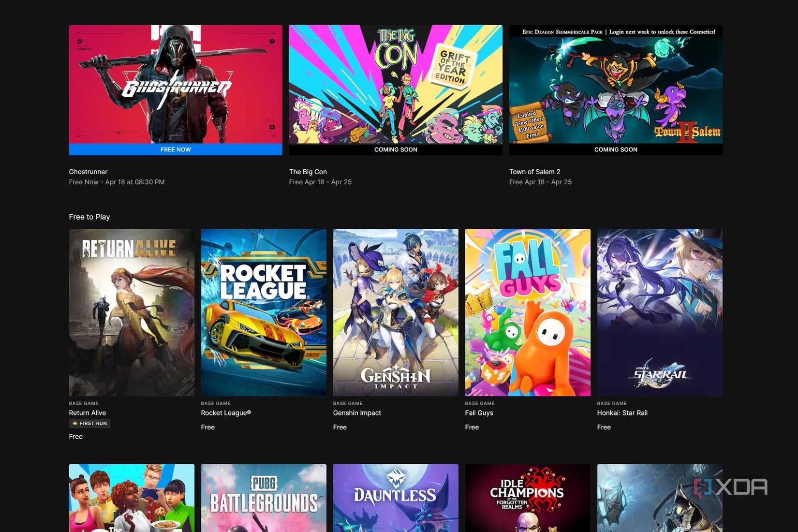Open the PUBG Battlegrounds cover art

(264, 498)
